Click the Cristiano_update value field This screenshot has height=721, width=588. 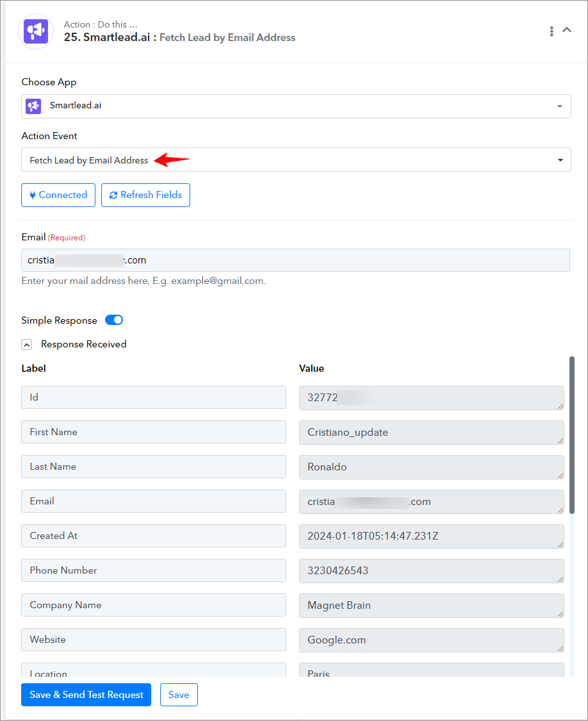[x=431, y=432]
